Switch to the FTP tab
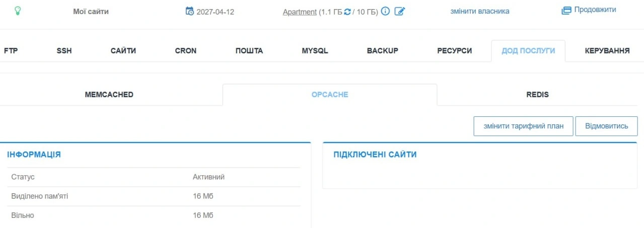644x228 pixels. pyautogui.click(x=11, y=51)
